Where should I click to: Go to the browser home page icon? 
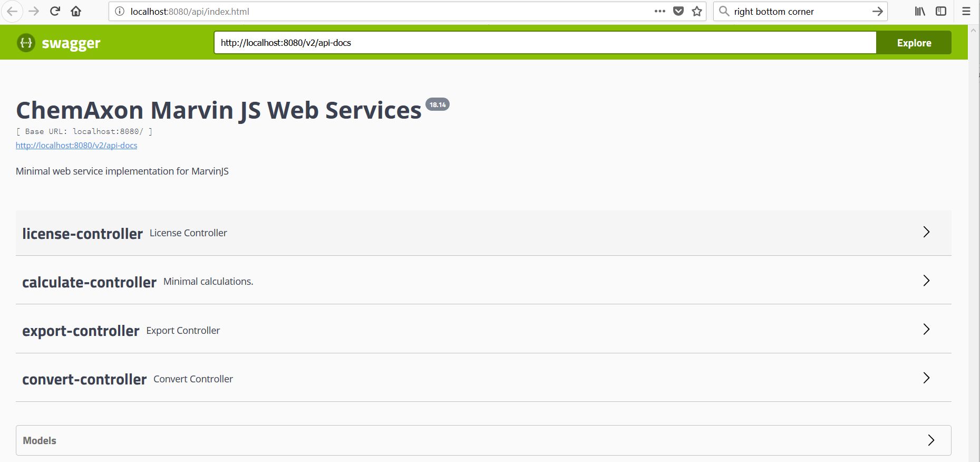click(x=76, y=11)
